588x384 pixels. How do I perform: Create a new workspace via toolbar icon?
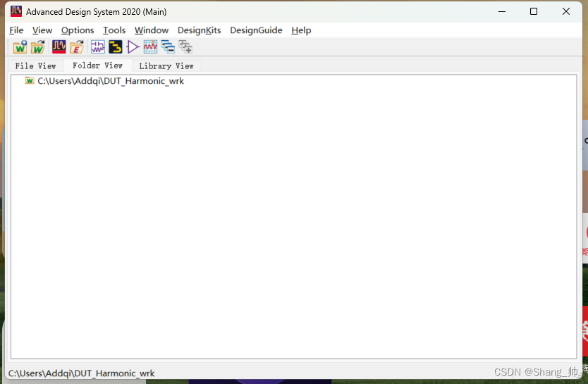coord(20,47)
